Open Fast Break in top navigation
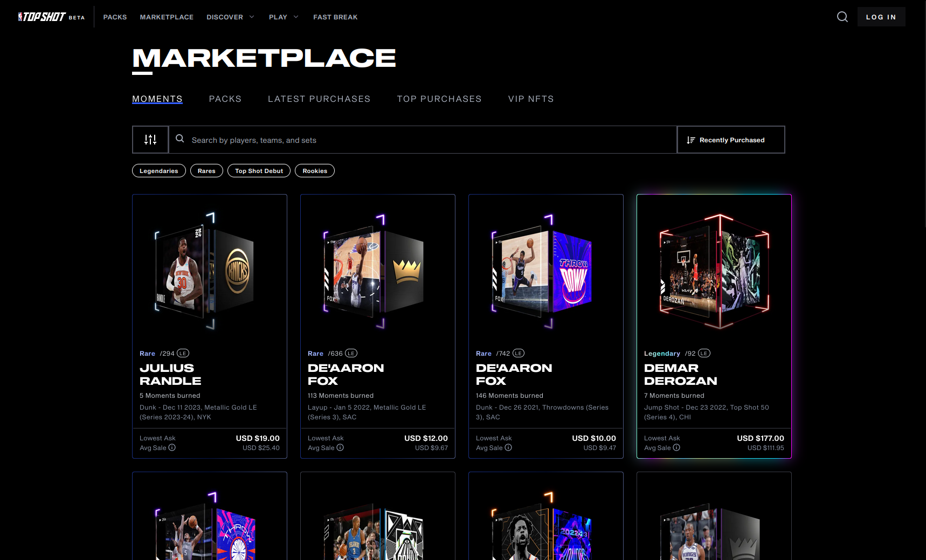Image resolution: width=926 pixels, height=560 pixels. tap(335, 17)
